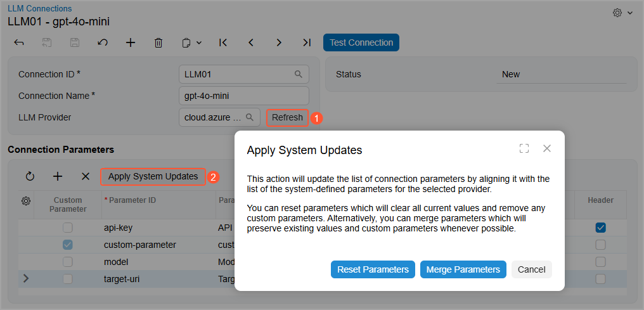The image size is (644, 310).
Task: Click the Save and Close toolbar icon
Action: (x=47, y=42)
